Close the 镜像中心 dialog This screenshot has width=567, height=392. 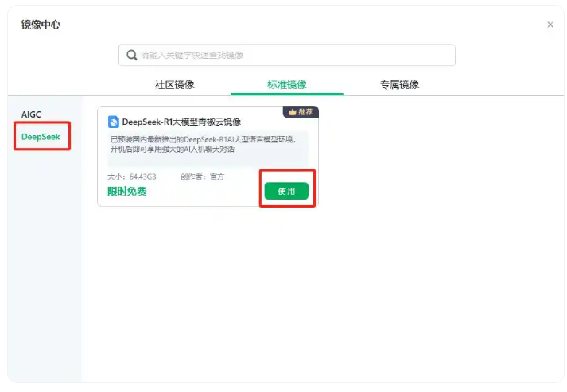click(x=550, y=25)
